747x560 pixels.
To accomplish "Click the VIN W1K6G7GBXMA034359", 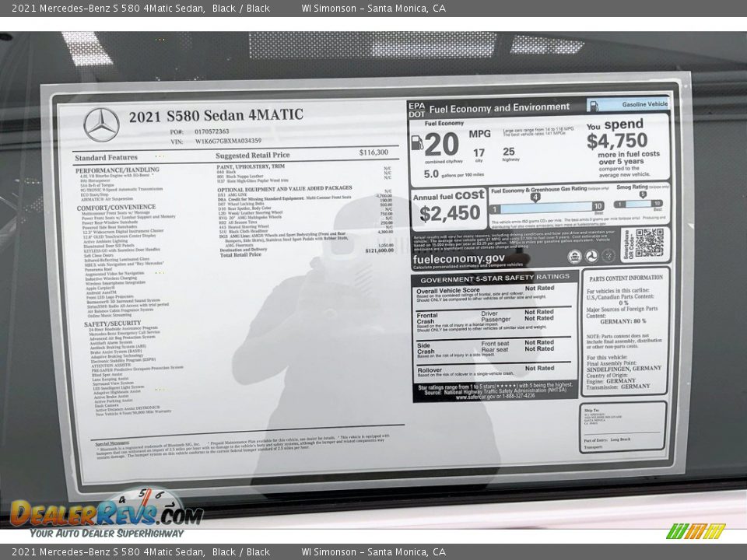I will tap(228, 141).
